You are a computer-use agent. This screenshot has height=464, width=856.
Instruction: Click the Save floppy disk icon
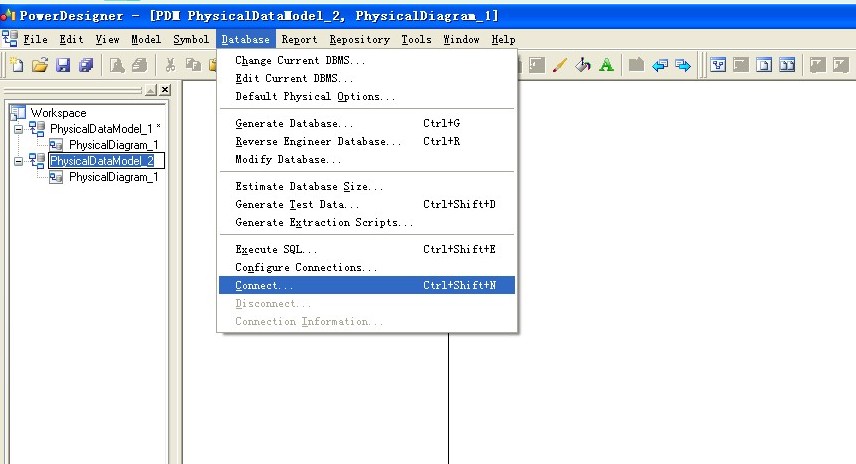(63, 66)
